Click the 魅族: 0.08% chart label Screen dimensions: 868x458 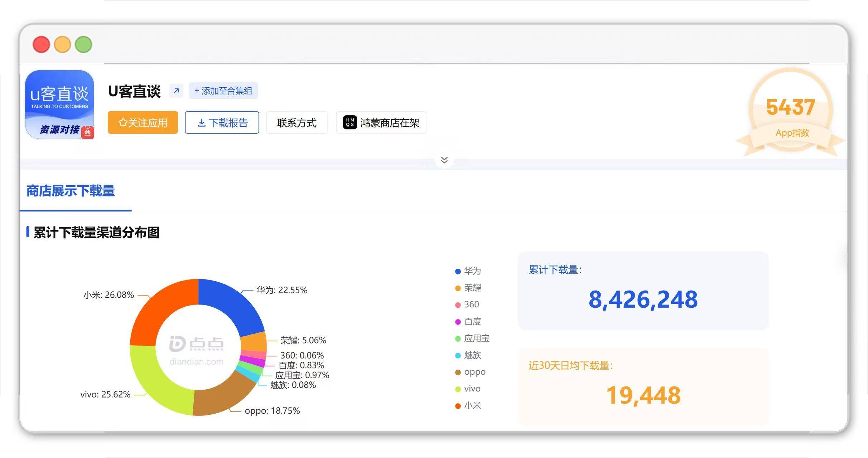293,385
